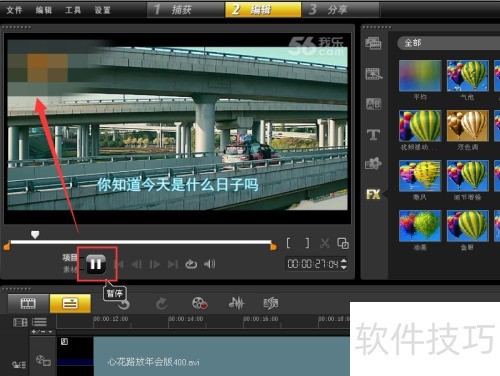Switch to the 3 分享 step tab

coord(340,9)
